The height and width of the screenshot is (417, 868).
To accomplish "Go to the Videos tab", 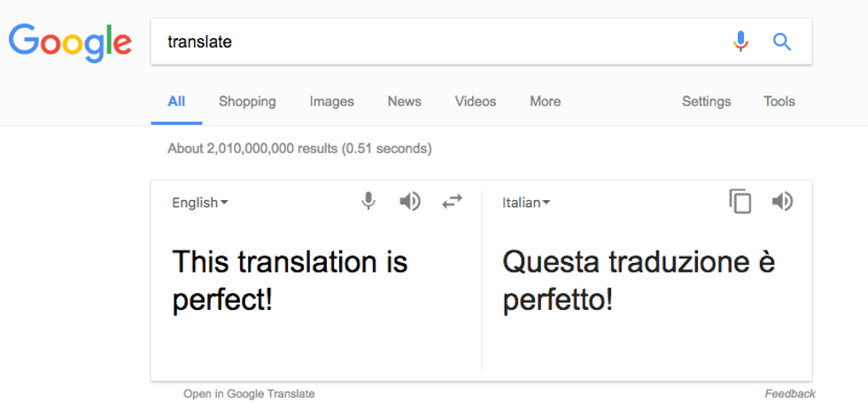I will [x=476, y=101].
